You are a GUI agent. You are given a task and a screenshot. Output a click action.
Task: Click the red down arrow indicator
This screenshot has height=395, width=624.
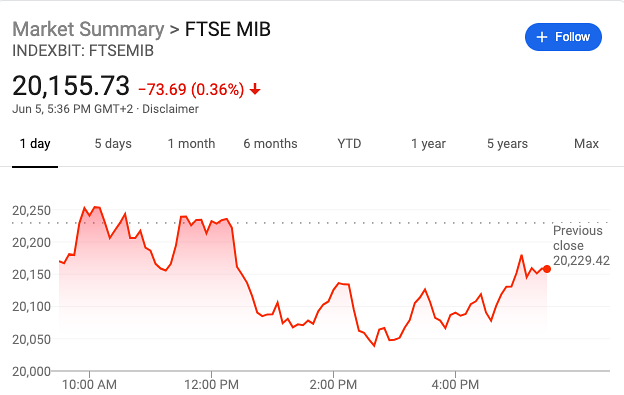255,89
